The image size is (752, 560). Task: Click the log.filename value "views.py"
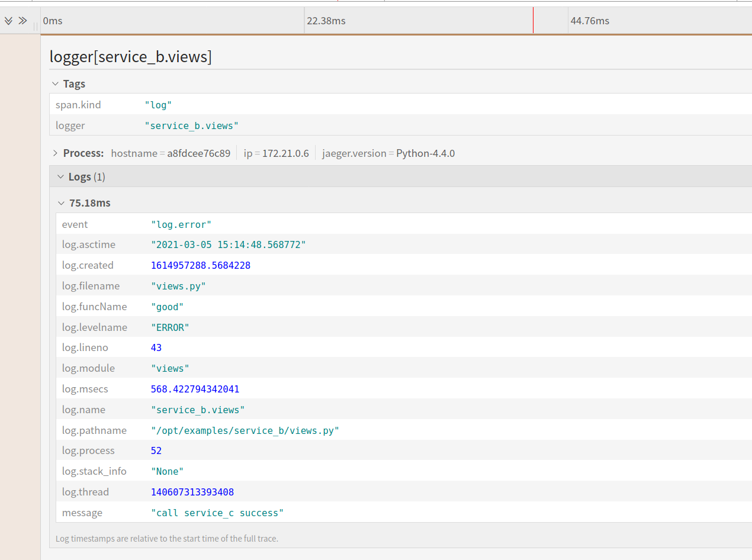coord(178,286)
